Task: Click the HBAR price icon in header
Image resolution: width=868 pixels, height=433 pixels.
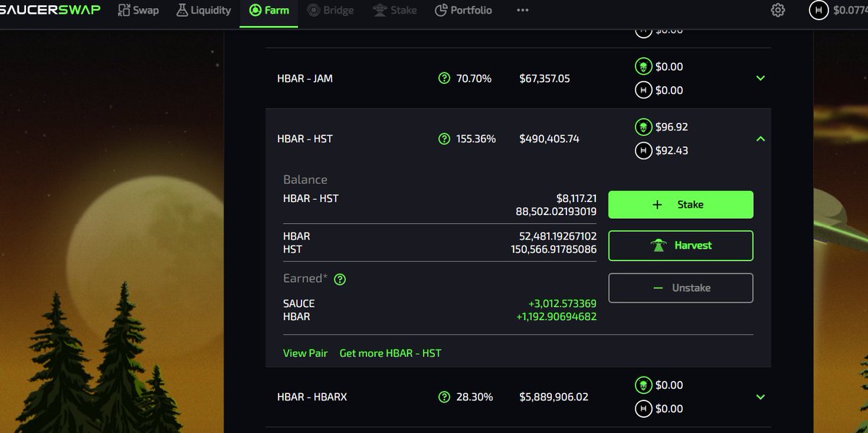Action: click(x=819, y=10)
